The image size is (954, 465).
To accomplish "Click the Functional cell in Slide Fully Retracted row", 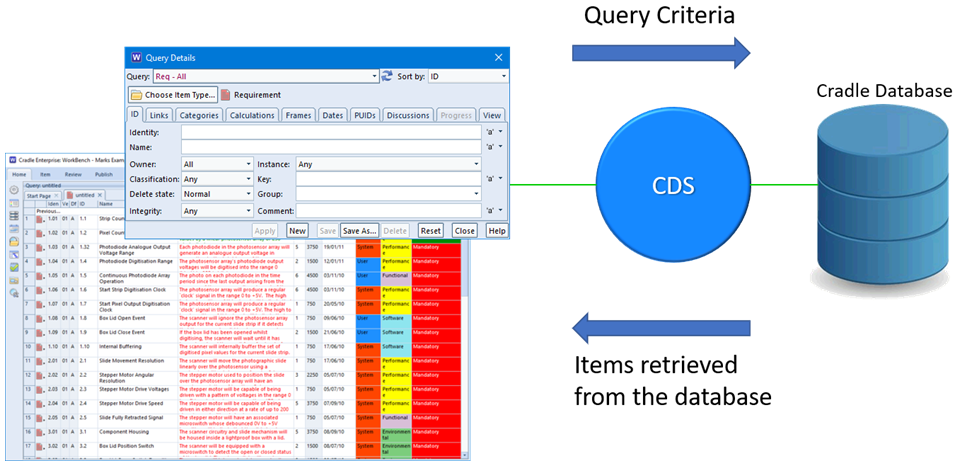I will tap(396, 421).
